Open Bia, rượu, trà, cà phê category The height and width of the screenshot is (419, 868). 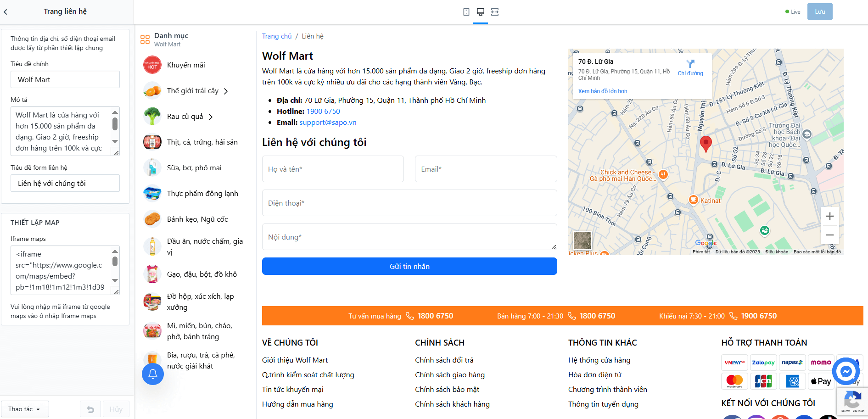pos(201,361)
